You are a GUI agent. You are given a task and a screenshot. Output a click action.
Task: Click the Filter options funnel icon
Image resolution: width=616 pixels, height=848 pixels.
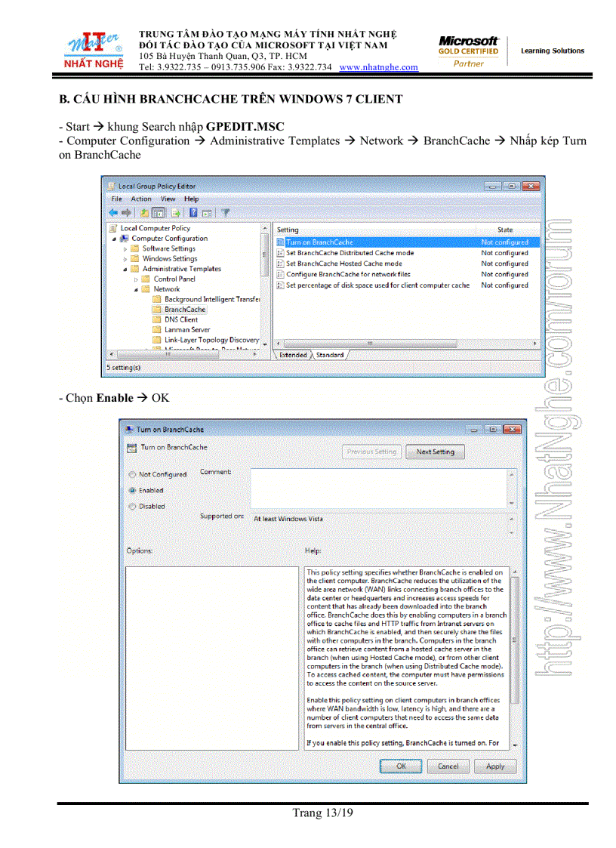point(225,212)
